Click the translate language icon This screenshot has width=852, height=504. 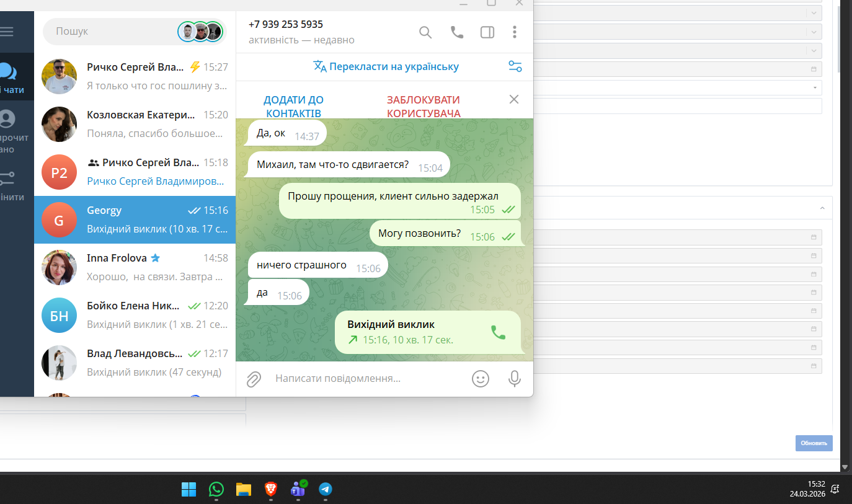point(320,66)
